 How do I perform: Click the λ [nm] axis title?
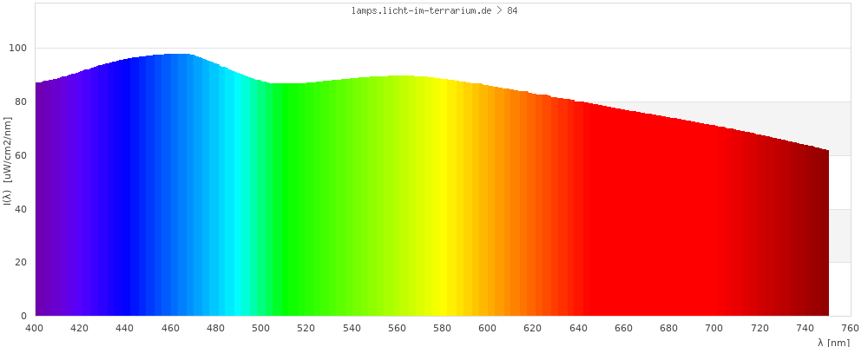click(833, 342)
